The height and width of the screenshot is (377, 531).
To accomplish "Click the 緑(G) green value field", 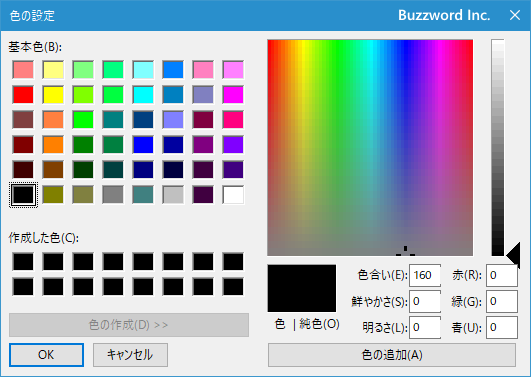I will click(502, 301).
